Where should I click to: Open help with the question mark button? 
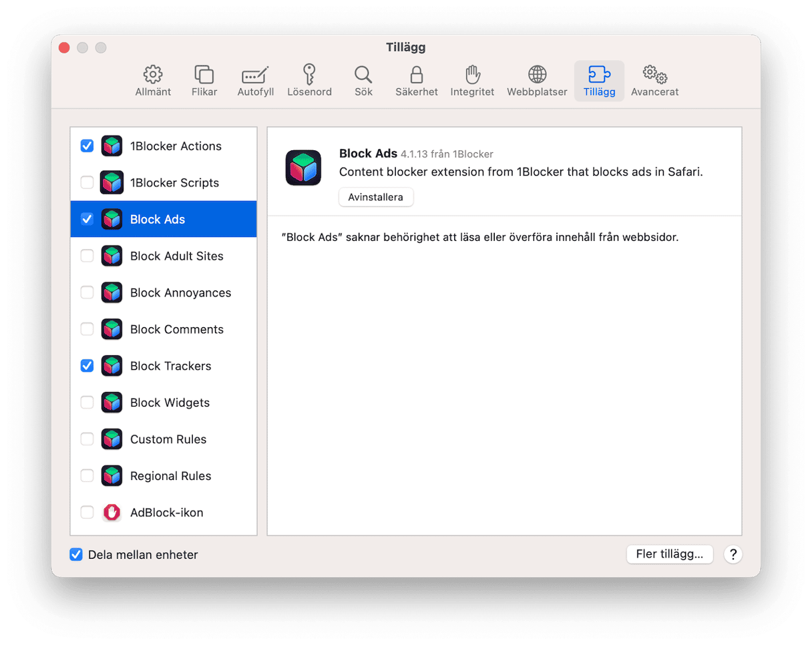pyautogui.click(x=733, y=554)
